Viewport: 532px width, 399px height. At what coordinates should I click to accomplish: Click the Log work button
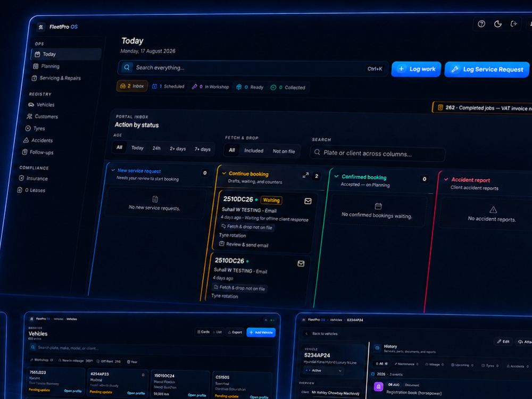[x=417, y=69]
